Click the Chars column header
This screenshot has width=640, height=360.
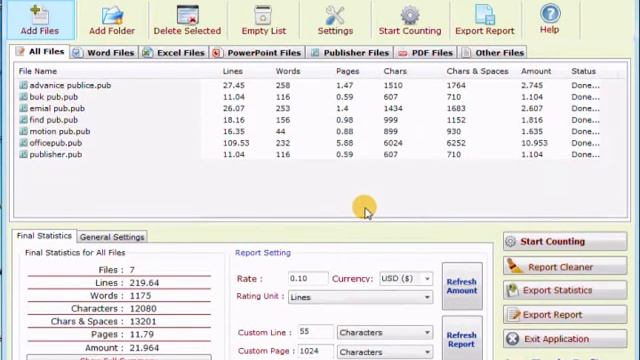point(395,71)
